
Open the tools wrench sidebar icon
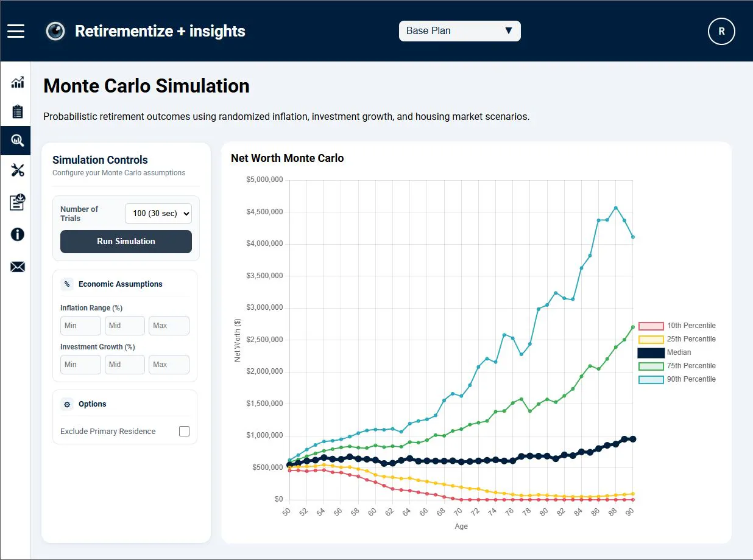point(18,170)
